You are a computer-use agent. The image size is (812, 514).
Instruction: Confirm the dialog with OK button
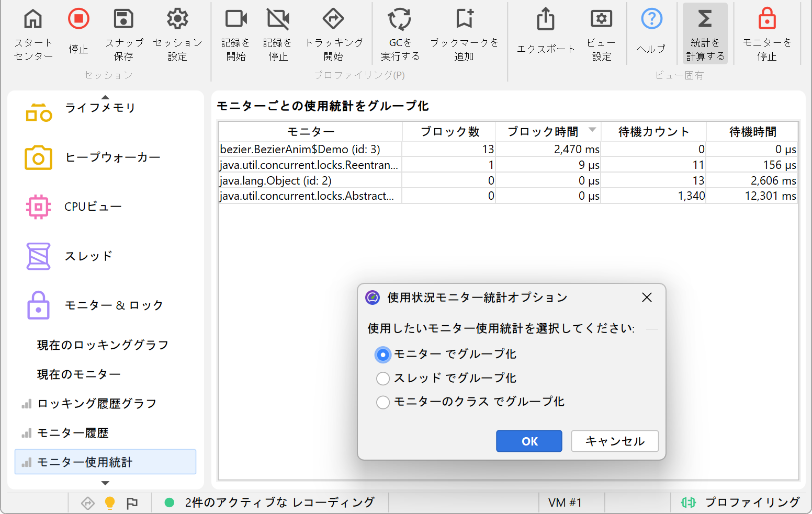(x=528, y=441)
